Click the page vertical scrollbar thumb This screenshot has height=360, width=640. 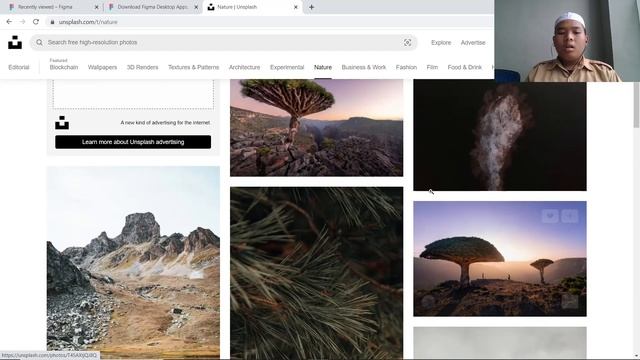pyautogui.click(x=636, y=105)
